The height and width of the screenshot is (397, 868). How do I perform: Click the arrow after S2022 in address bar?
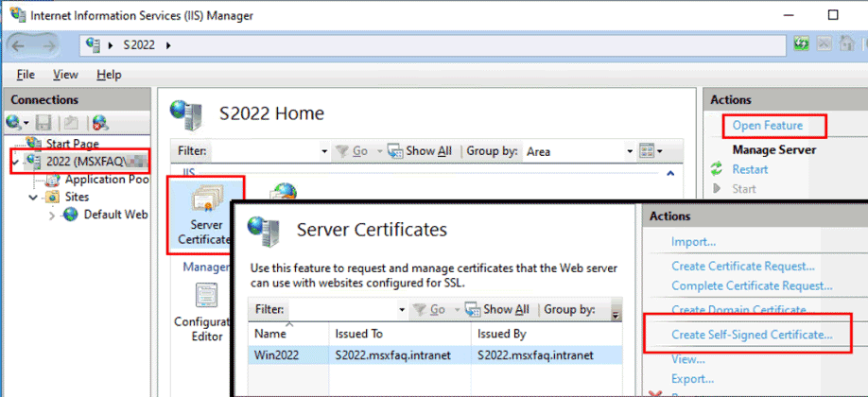pos(167,44)
